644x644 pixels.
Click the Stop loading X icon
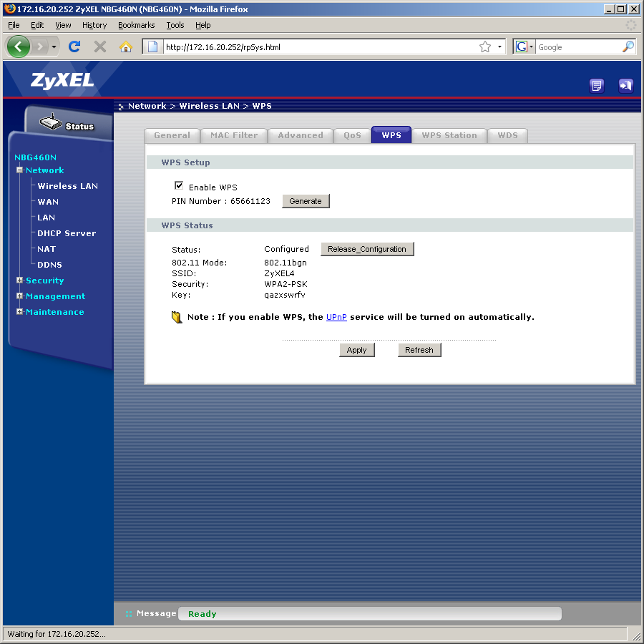point(99,47)
